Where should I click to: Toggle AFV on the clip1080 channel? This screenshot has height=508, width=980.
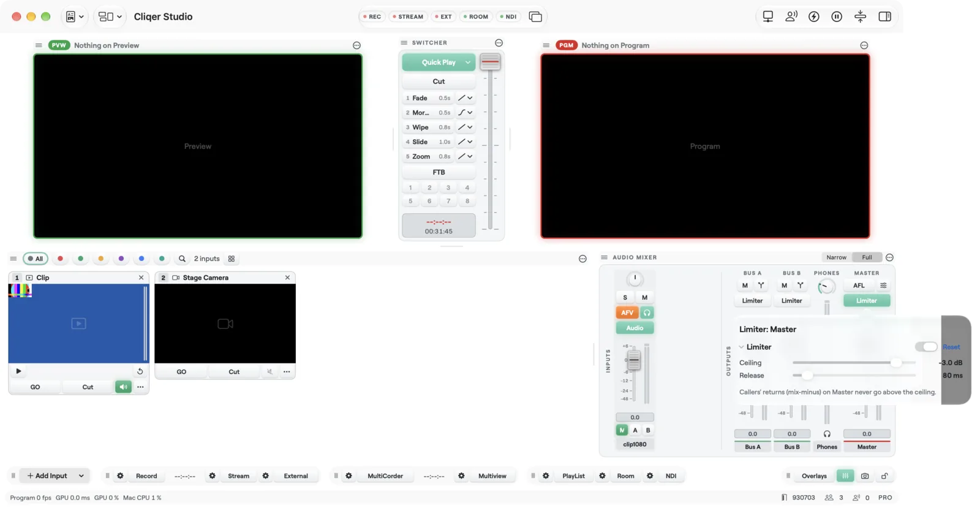(x=627, y=313)
